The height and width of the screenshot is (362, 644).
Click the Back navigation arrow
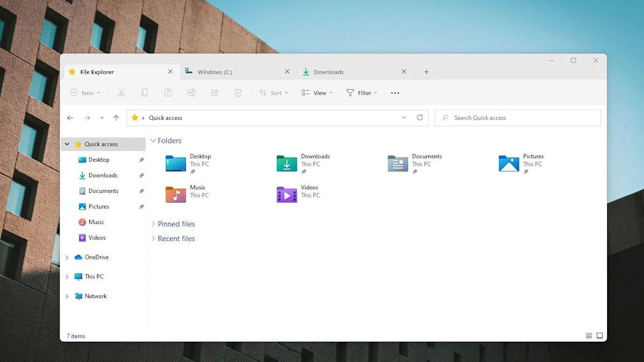pos(70,118)
